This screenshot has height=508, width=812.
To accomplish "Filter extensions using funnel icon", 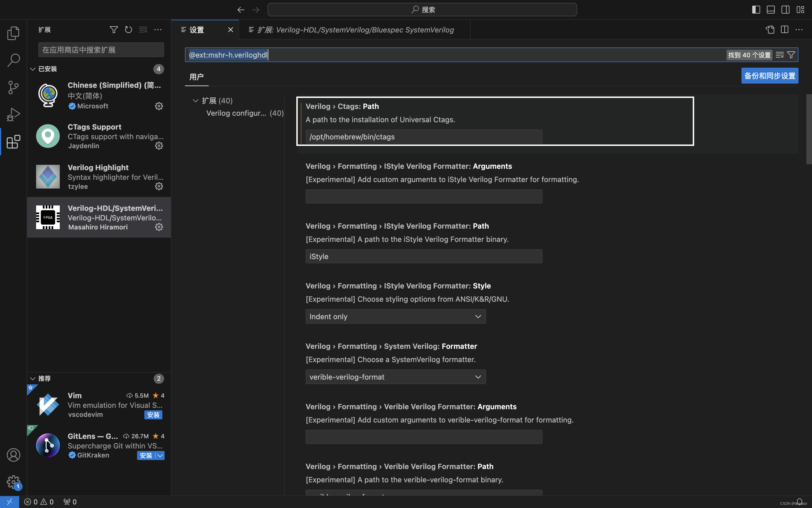I will pos(114,30).
